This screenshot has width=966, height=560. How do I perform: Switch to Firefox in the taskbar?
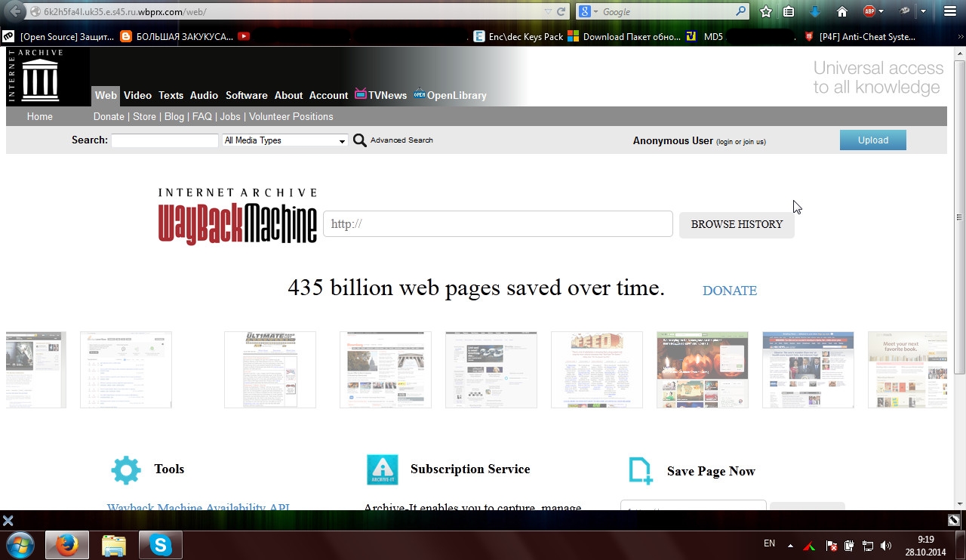tap(67, 545)
